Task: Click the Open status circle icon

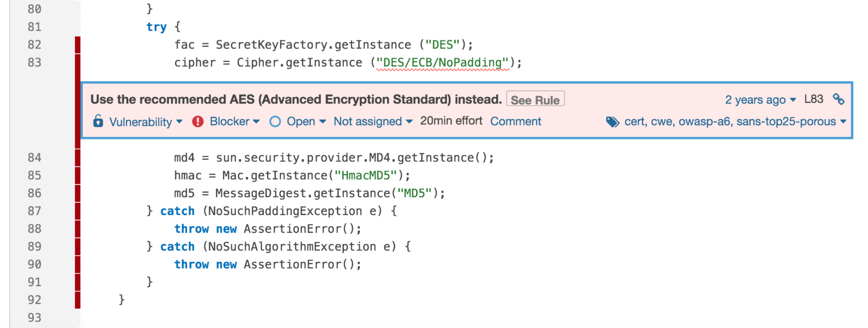Action: pyautogui.click(x=275, y=122)
